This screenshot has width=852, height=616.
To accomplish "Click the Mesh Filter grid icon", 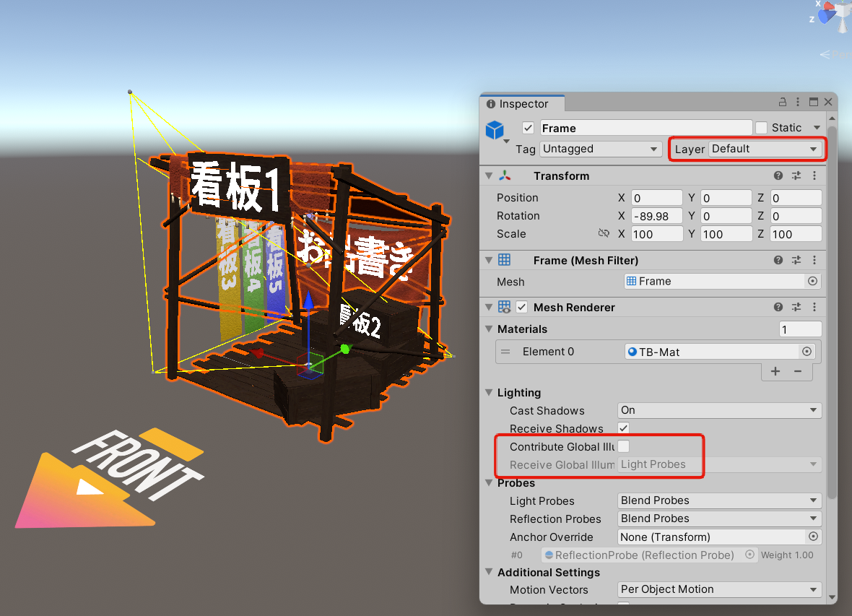I will [504, 260].
